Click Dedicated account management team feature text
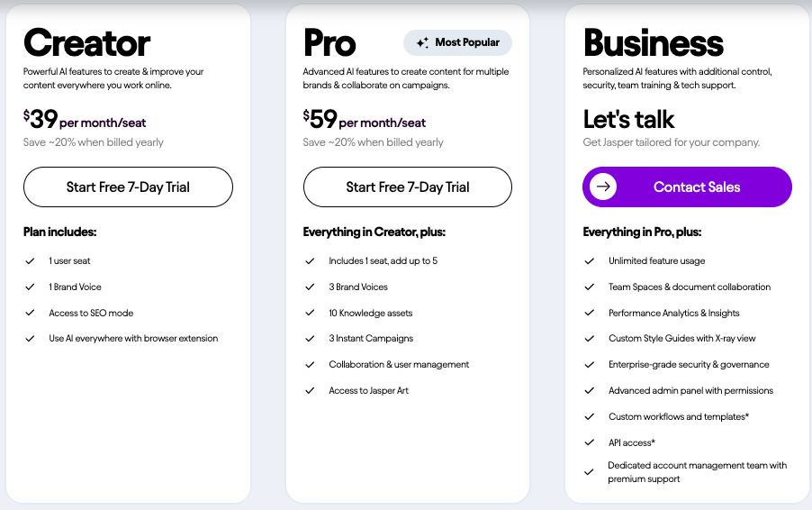 coord(697,472)
